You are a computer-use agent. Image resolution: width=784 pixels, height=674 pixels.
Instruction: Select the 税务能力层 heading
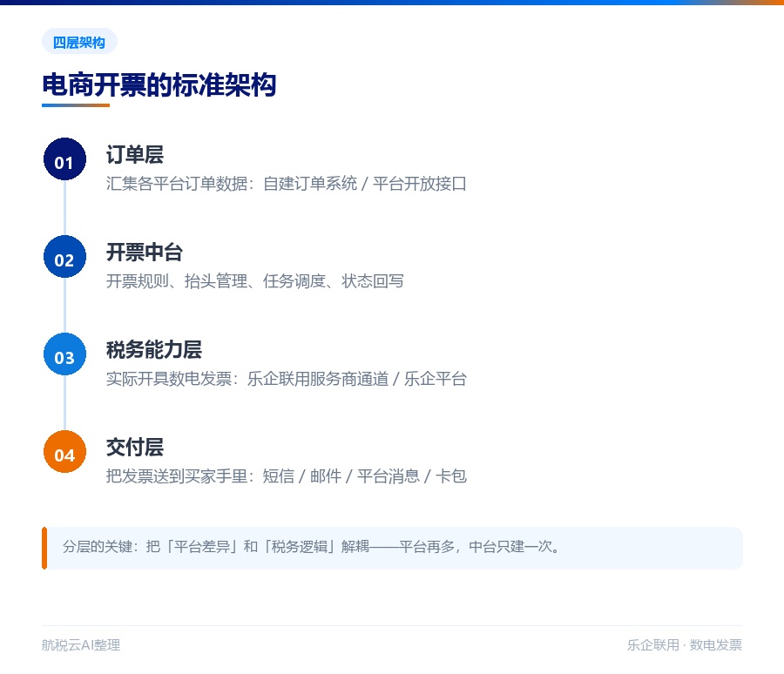tap(154, 349)
